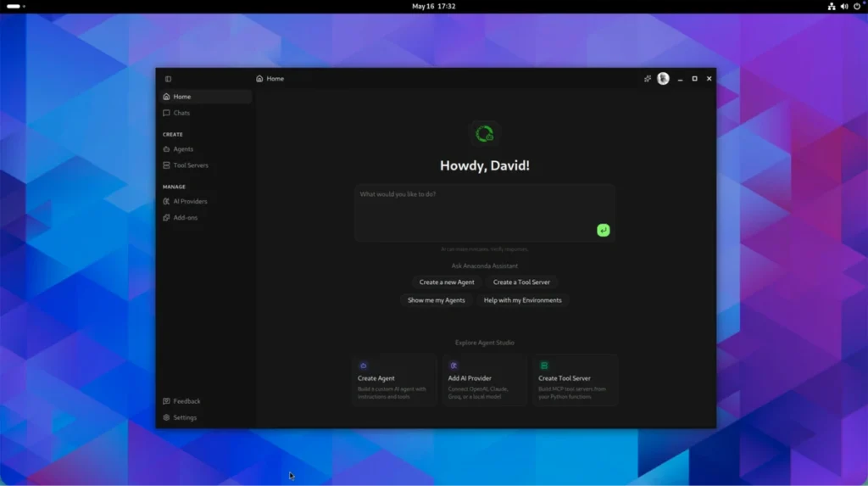Click the Feedback icon in sidebar
Image resolution: width=868 pixels, height=486 pixels.
(x=167, y=401)
